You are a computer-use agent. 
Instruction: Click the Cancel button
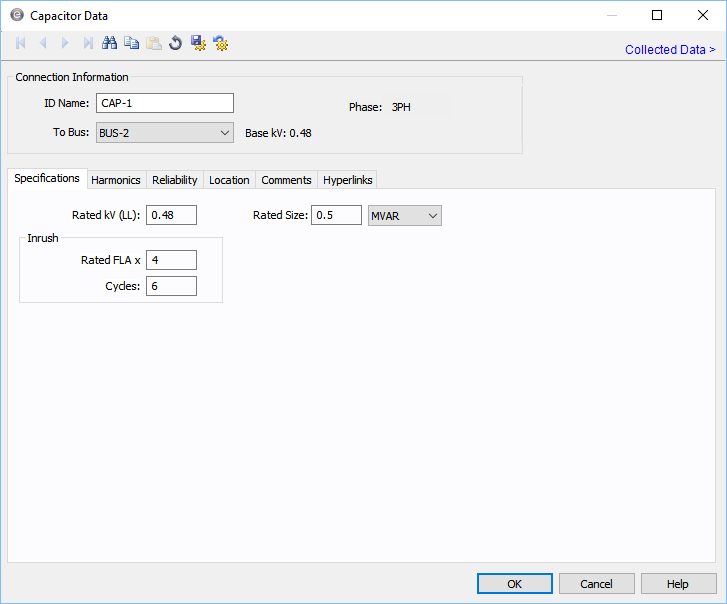596,584
